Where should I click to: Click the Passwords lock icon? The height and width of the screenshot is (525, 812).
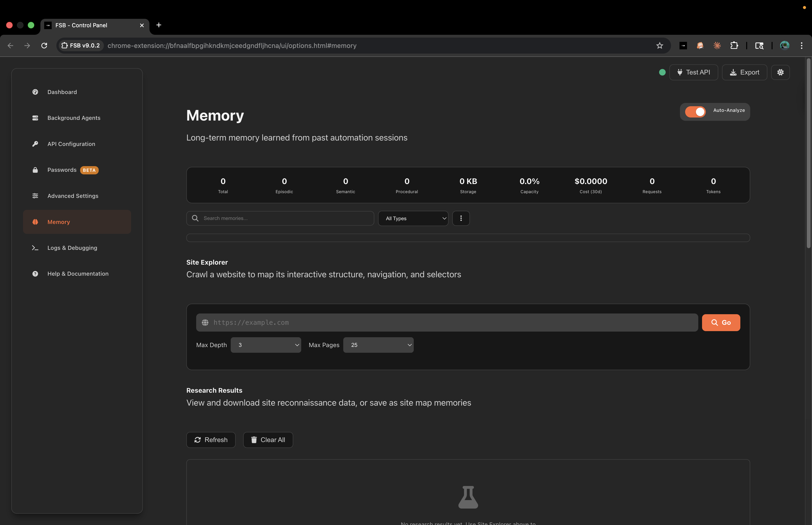tap(35, 170)
